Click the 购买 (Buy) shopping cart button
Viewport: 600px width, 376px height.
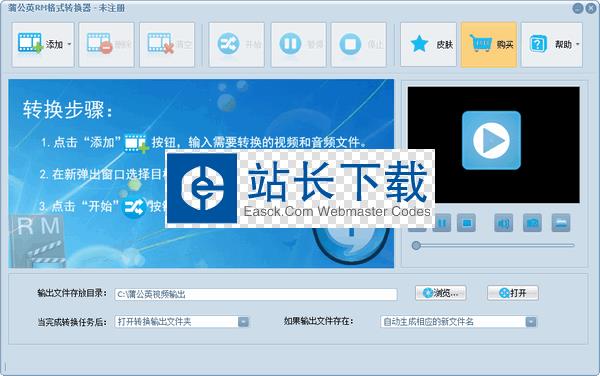point(489,44)
